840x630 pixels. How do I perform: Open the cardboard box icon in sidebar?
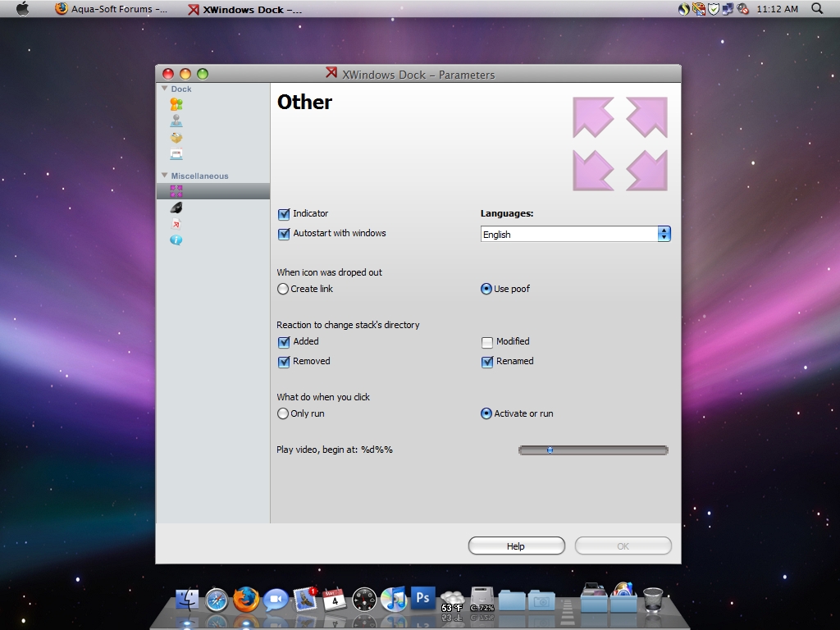(x=176, y=138)
